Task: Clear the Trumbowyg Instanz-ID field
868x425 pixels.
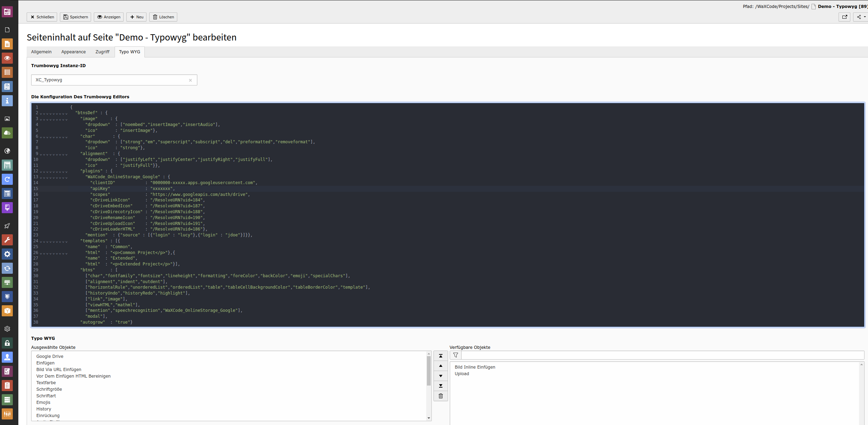Action: click(190, 80)
